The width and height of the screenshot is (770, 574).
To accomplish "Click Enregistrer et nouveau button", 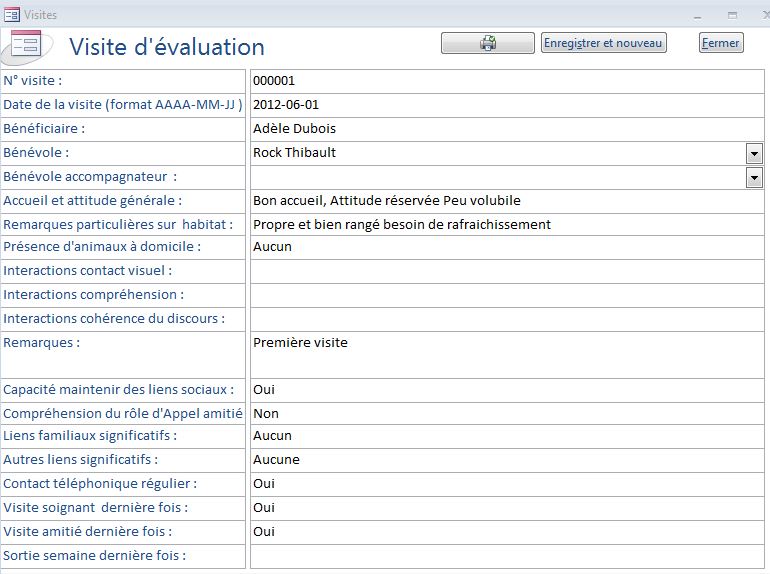I will [x=604, y=43].
